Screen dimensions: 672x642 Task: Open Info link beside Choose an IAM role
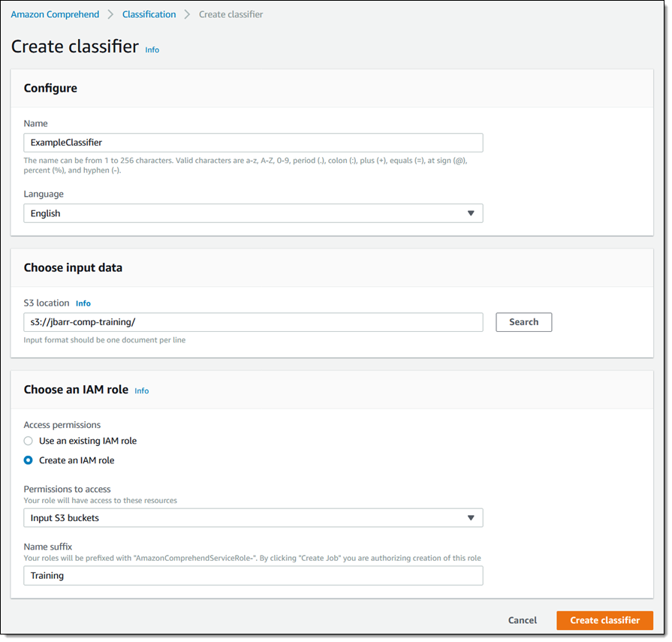pyautogui.click(x=142, y=391)
